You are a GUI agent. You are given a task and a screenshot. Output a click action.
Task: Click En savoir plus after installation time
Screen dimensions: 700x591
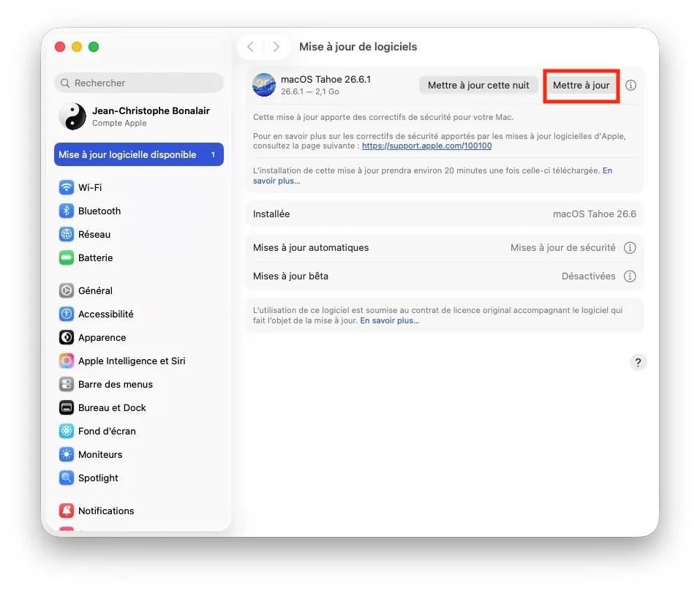click(432, 176)
